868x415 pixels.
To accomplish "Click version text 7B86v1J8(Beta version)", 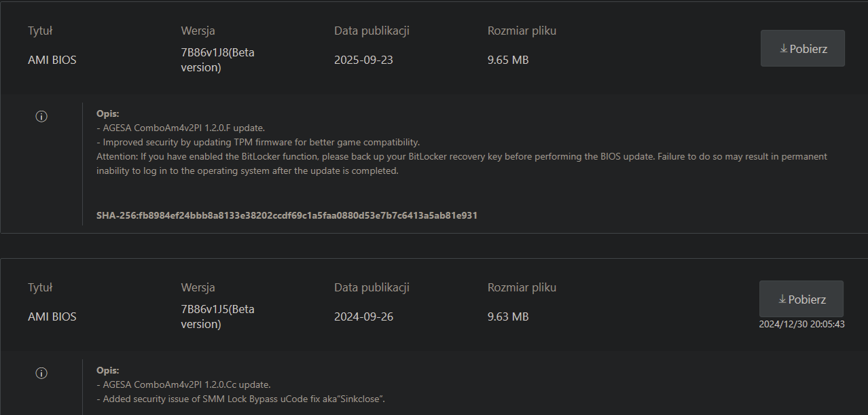I will 217,60.
